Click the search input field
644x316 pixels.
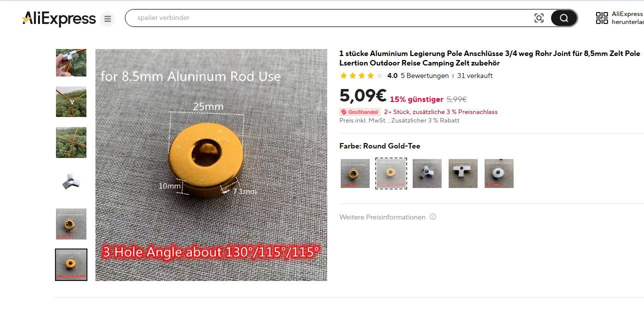pyautogui.click(x=330, y=18)
